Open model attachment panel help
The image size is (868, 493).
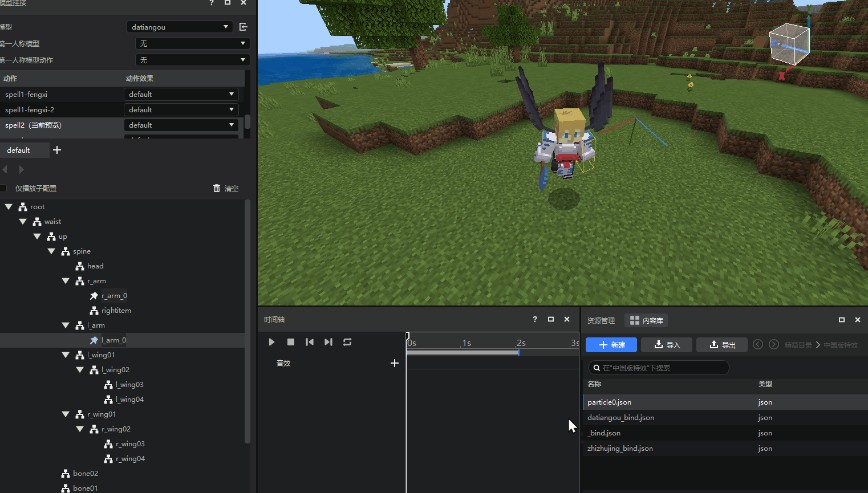212,3
